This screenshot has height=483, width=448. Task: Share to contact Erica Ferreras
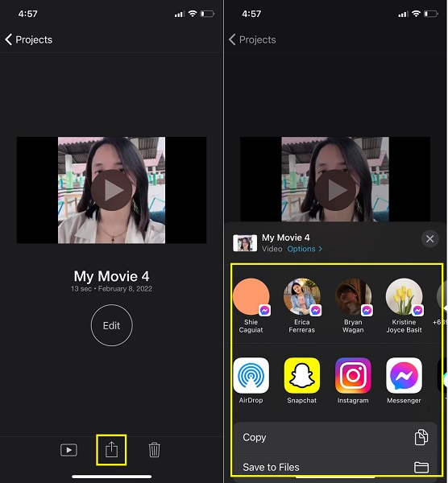click(x=302, y=305)
